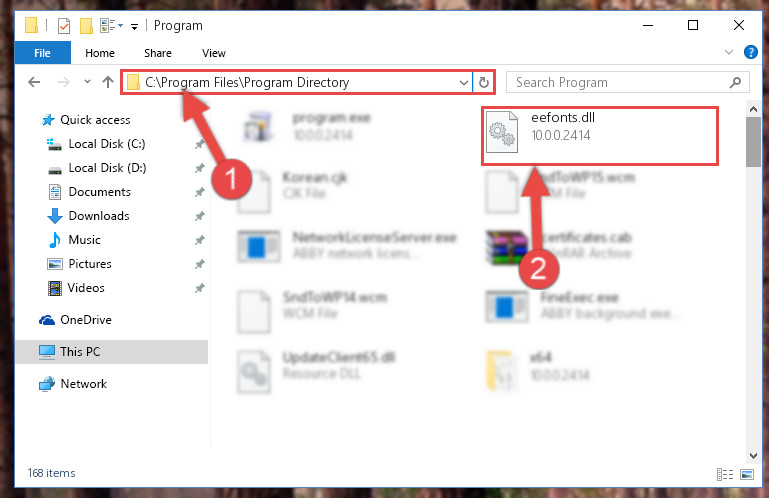This screenshot has height=498, width=769.
Task: Open the Help question mark icon
Action: click(750, 52)
